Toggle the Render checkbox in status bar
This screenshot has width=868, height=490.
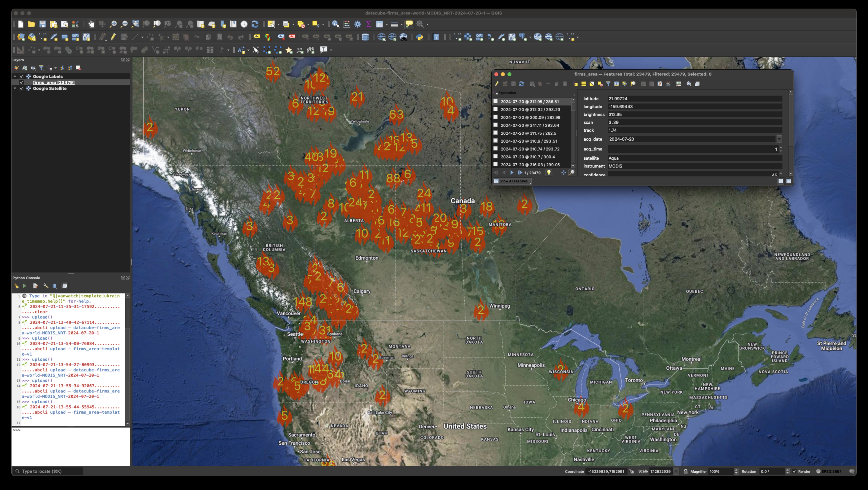[x=795, y=471]
